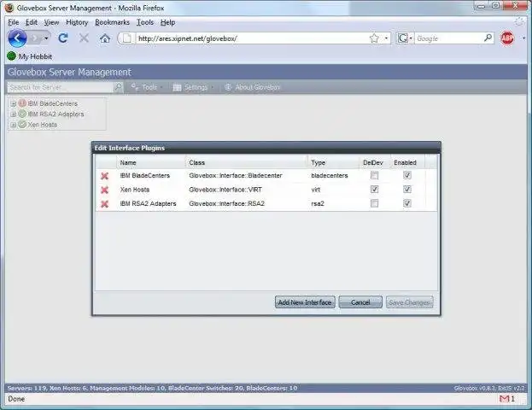Open the File menu

(x=13, y=22)
